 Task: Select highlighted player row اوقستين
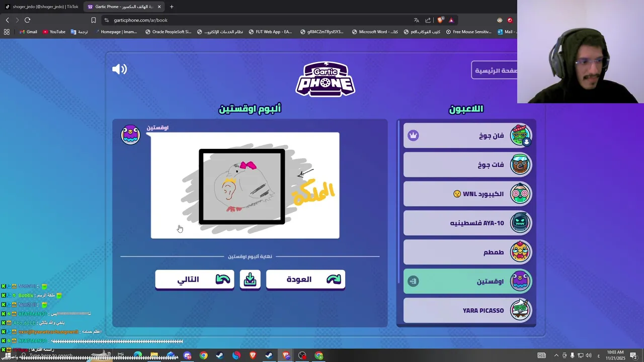click(467, 282)
